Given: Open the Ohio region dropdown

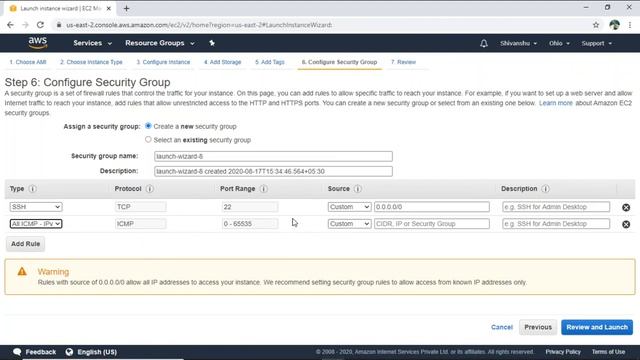Looking at the screenshot, I should coord(559,43).
